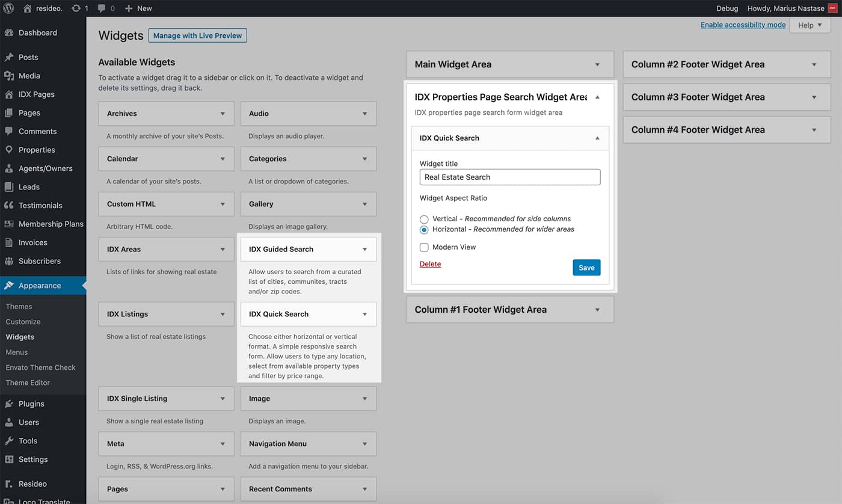Click the comments bubble icon in admin bar
842x504 pixels.
(102, 8)
